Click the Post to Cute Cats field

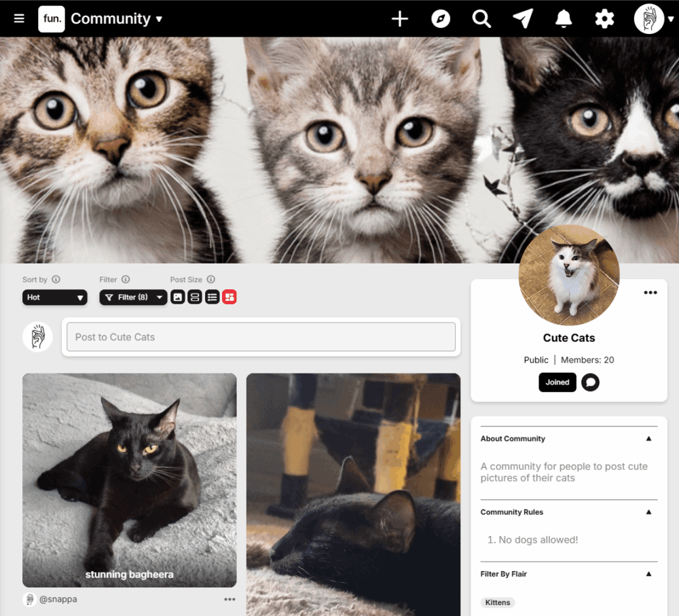pyautogui.click(x=261, y=337)
